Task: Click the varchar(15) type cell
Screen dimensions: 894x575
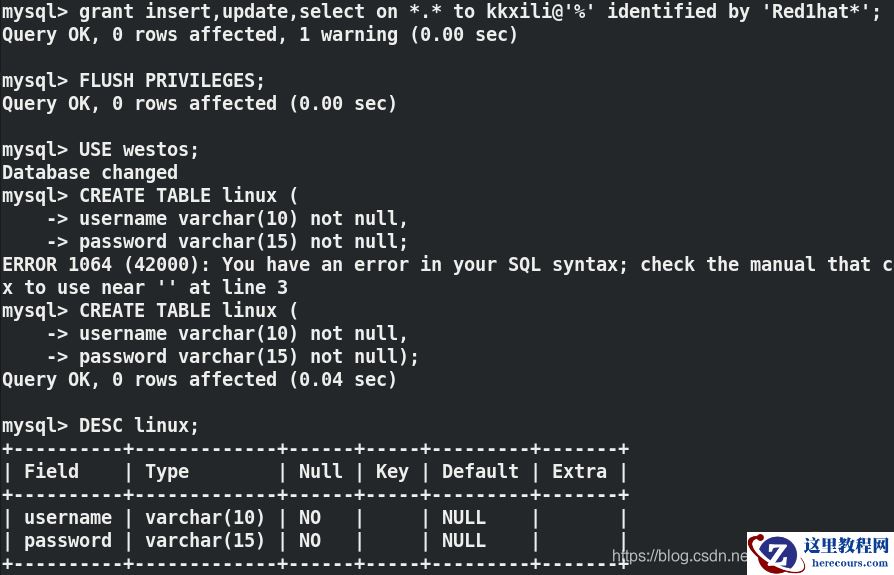Action: (205, 540)
